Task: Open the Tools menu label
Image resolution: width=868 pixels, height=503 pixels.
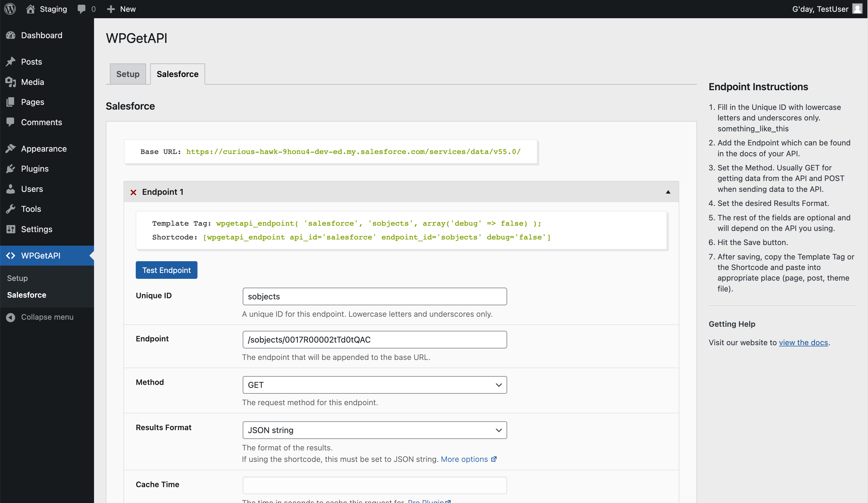Action: tap(31, 209)
